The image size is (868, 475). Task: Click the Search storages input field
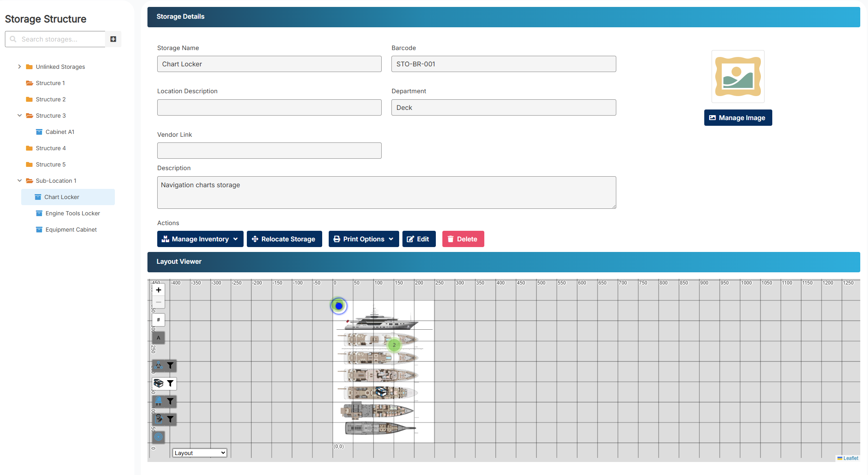pyautogui.click(x=61, y=39)
